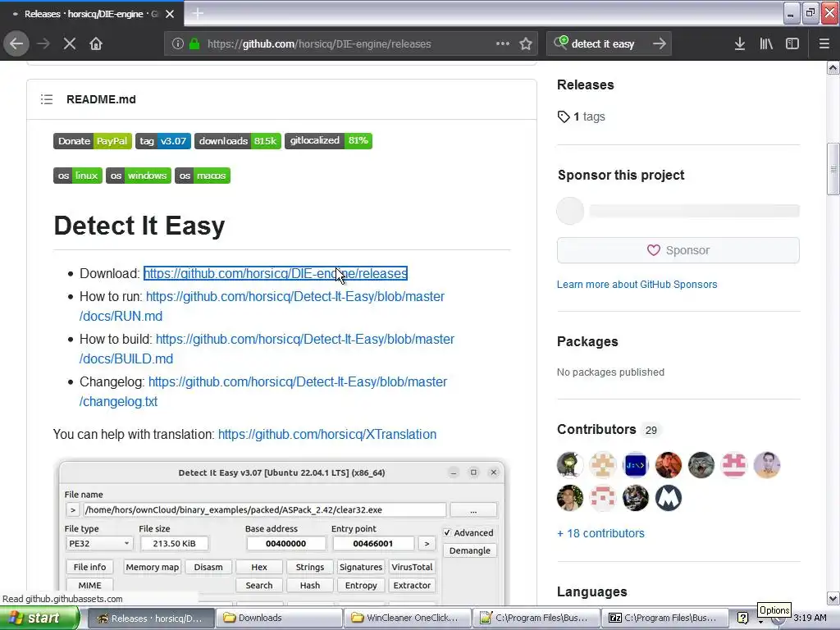Screen dimensions: 840x630
Task: Stop loading the current page
Action: (x=70, y=44)
